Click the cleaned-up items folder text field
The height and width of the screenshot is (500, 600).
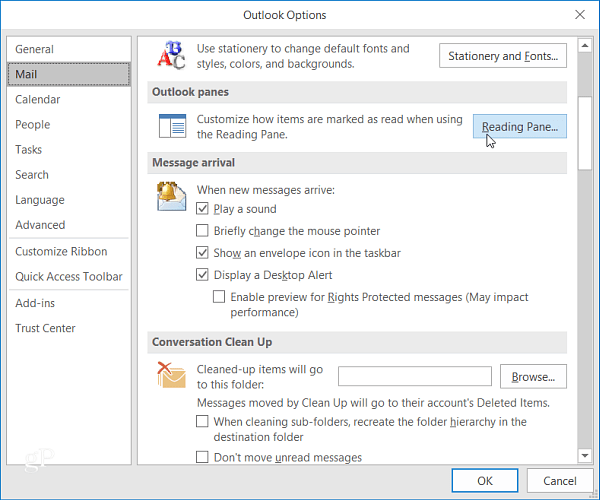[x=415, y=376]
